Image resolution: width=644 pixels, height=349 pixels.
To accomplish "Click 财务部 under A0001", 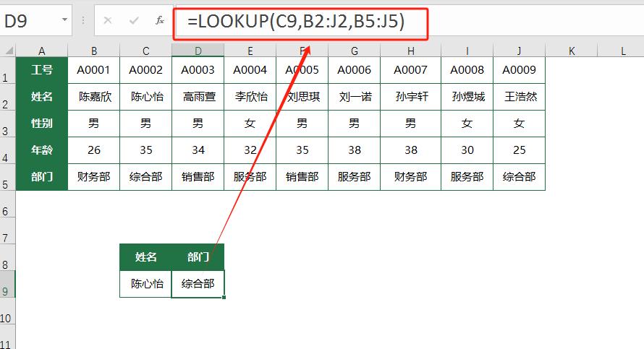I will point(93,177).
